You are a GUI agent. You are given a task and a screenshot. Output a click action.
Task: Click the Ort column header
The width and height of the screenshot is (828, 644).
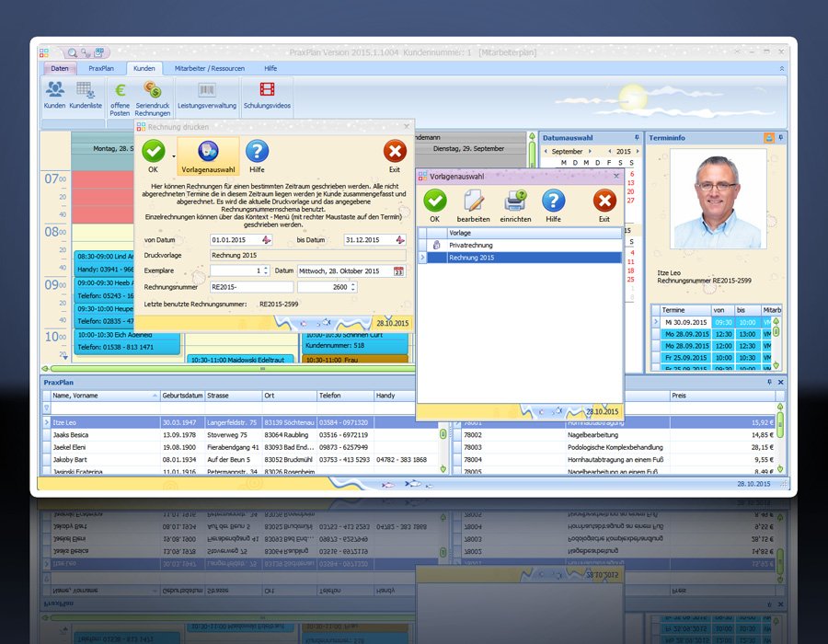(289, 396)
